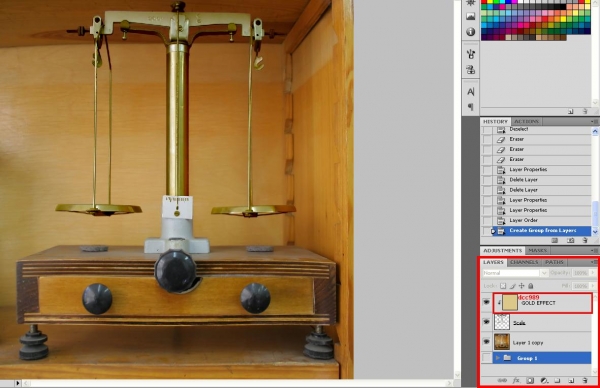Open the Info panel icon in dock
The width and height of the screenshot is (600, 388).
[471, 32]
